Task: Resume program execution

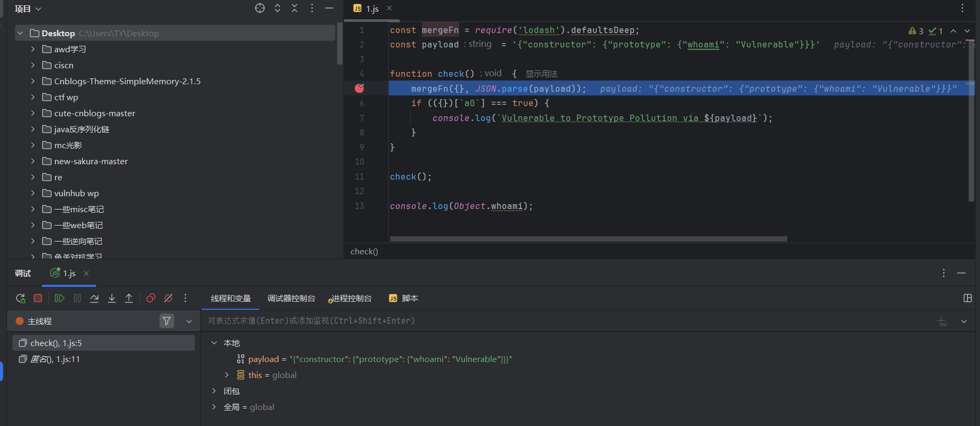Action: pos(60,298)
